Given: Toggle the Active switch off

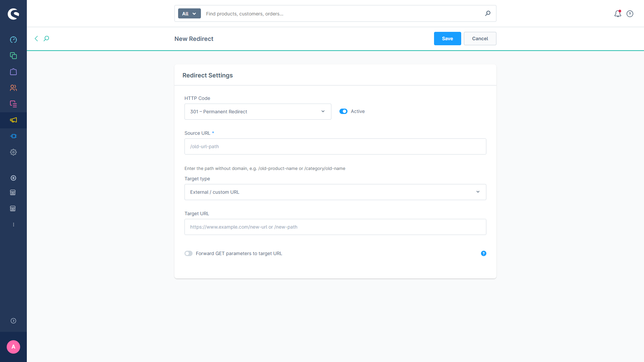Looking at the screenshot, I should coord(343,111).
